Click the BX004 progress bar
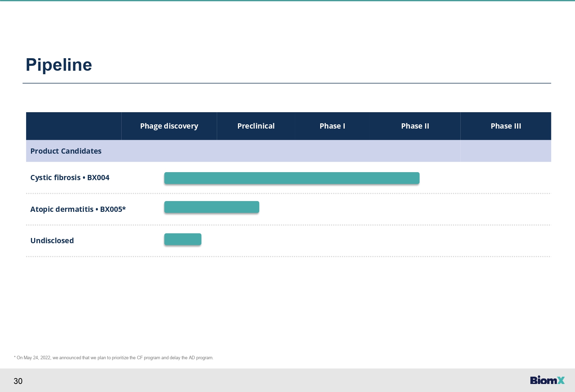 [x=292, y=178]
